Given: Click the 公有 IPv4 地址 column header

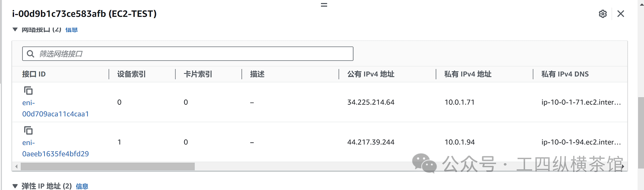Looking at the screenshot, I should point(371,74).
